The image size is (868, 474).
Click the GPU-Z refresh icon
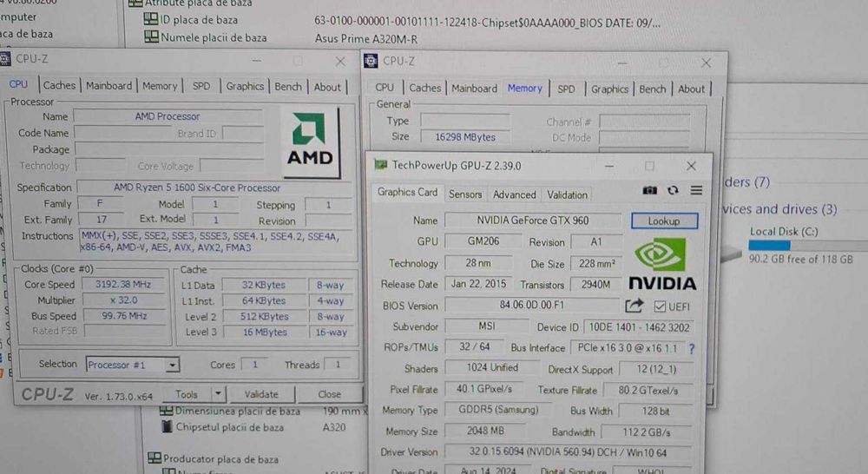pyautogui.click(x=673, y=190)
